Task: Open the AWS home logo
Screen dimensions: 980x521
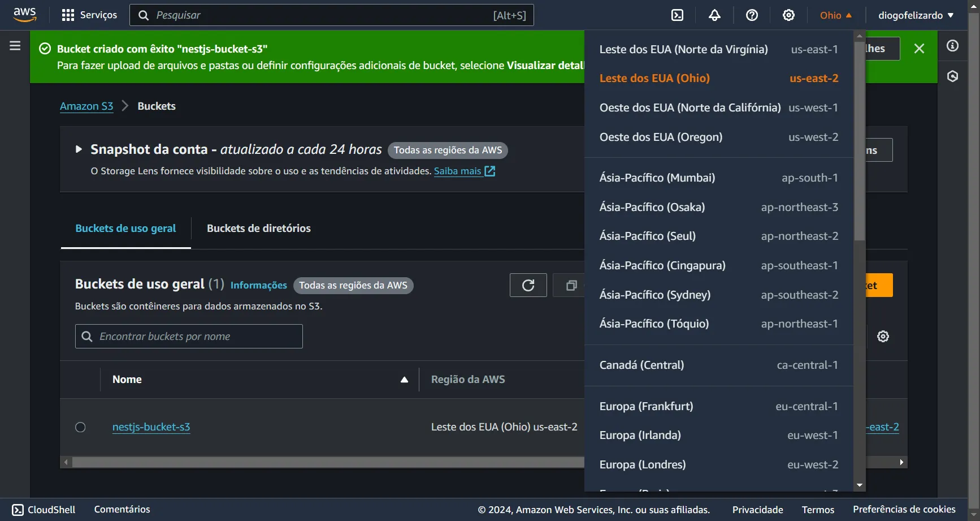Action: coord(25,15)
